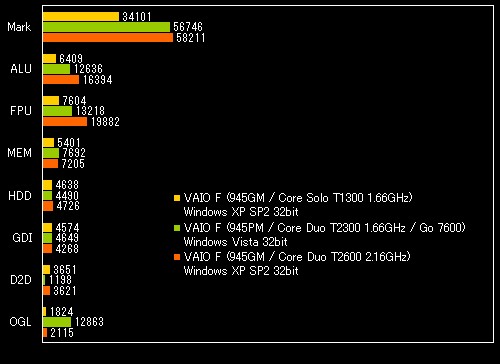Click the value 4726 in HDD group
Image resolution: width=500 pixels, height=364 pixels.
click(68, 206)
